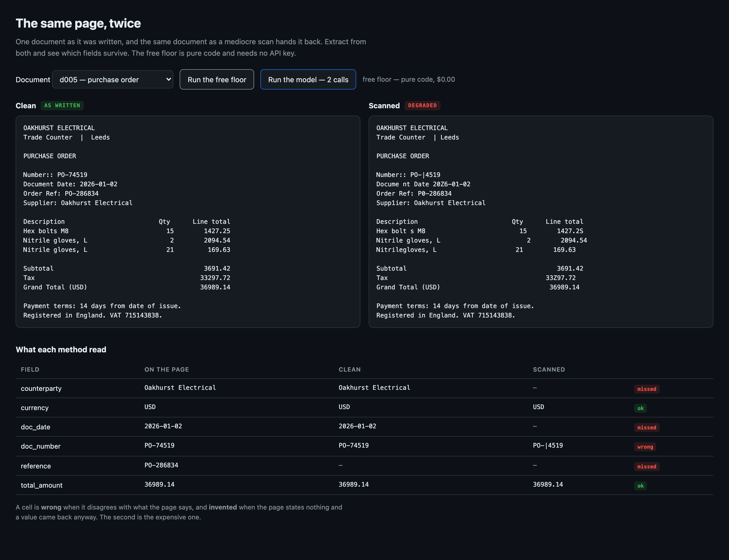Click the ok badge in the total_amount row
The width and height of the screenshot is (729, 560).
(640, 486)
